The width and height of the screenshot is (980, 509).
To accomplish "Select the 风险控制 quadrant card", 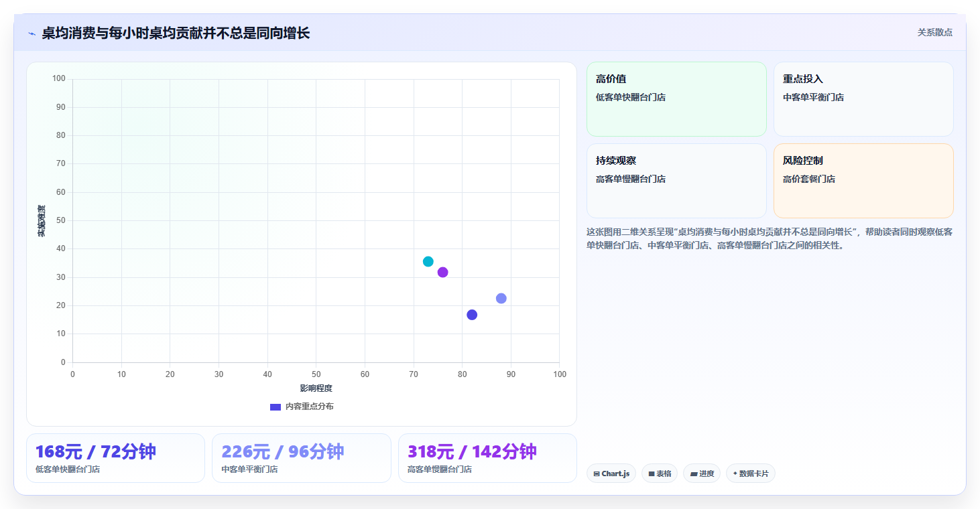I will pos(863,181).
